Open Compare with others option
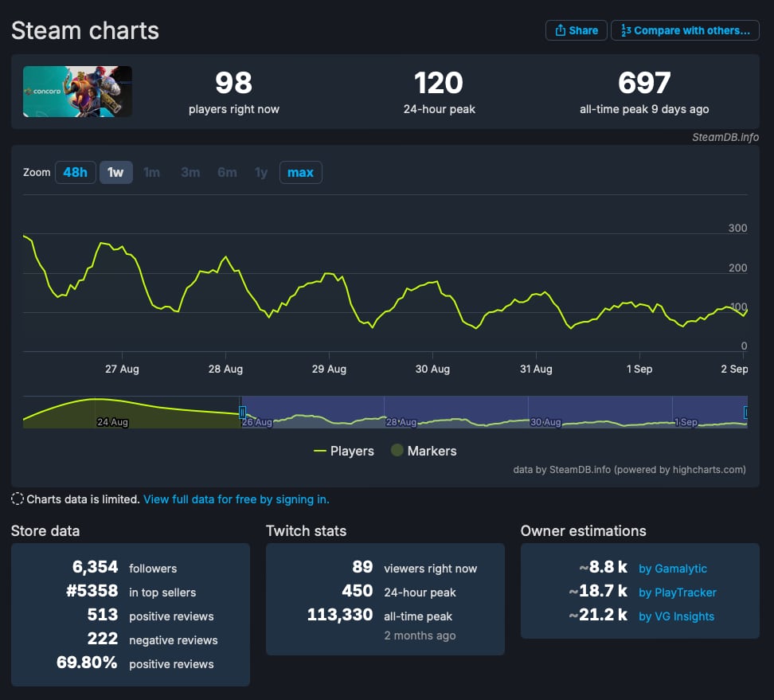Viewport: 774px width, 700px height. 684,30
